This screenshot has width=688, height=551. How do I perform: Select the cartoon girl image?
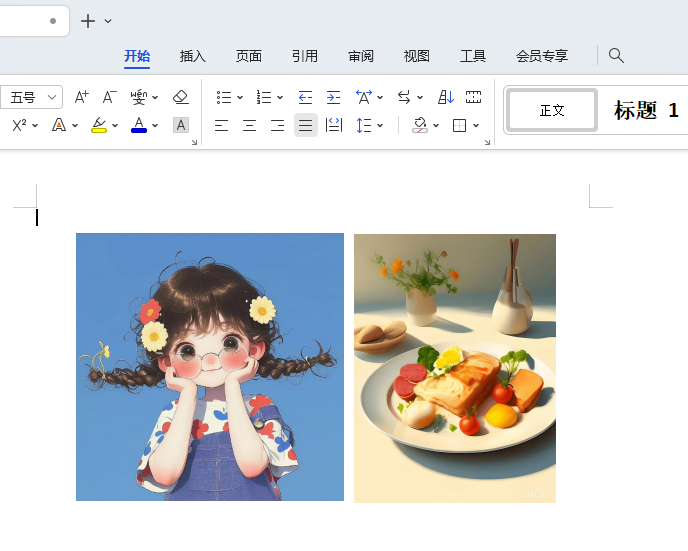[x=210, y=367]
